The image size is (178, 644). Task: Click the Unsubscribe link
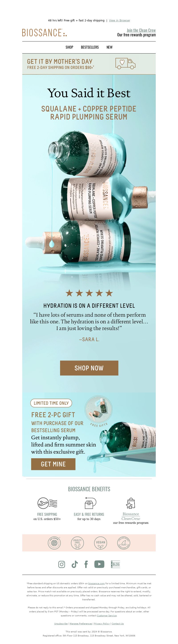(61, 623)
